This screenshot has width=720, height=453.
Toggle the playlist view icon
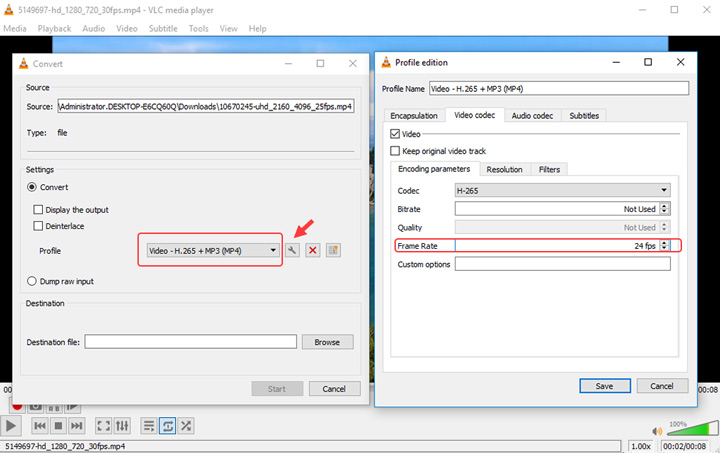click(x=148, y=426)
